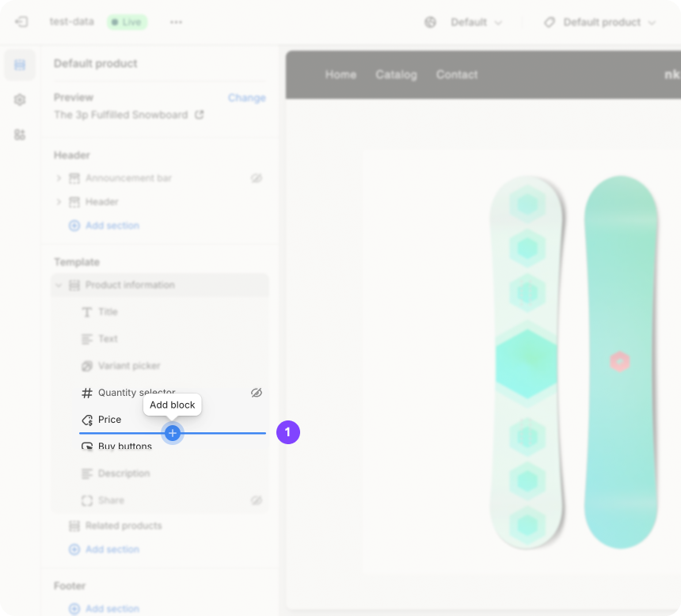Open the App embeds sidebar icon
The image size is (681, 616).
coord(20,135)
